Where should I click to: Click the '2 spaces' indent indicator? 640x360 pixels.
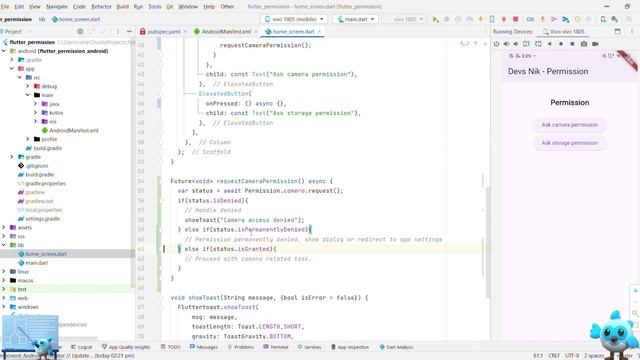coord(594,356)
